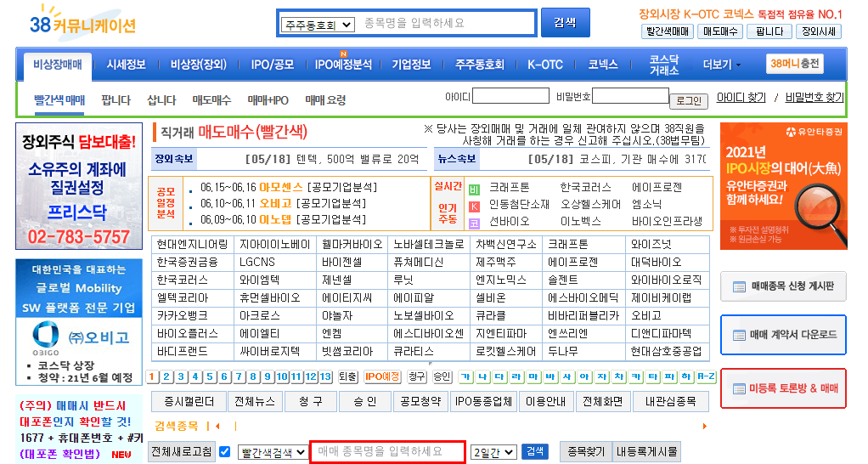Click the purple 코 market icon
Image resolution: width=868 pixels, height=464 pixels.
pyautogui.click(x=474, y=224)
